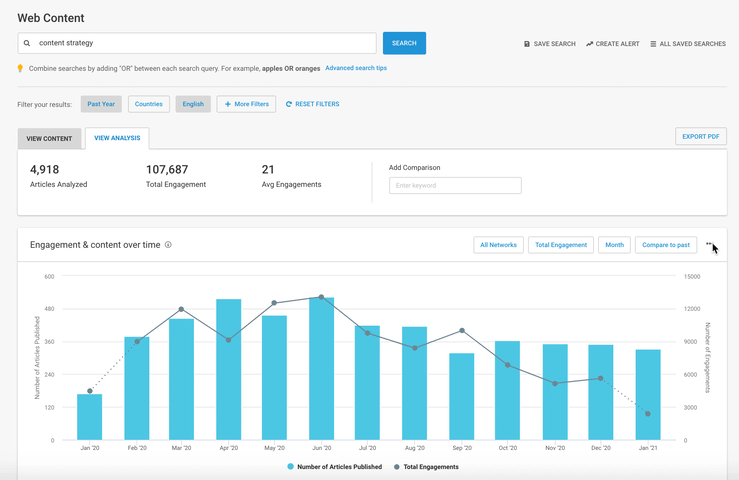739x480 pixels.
Task: Click the info icon beside chart title
Action: 168,245
